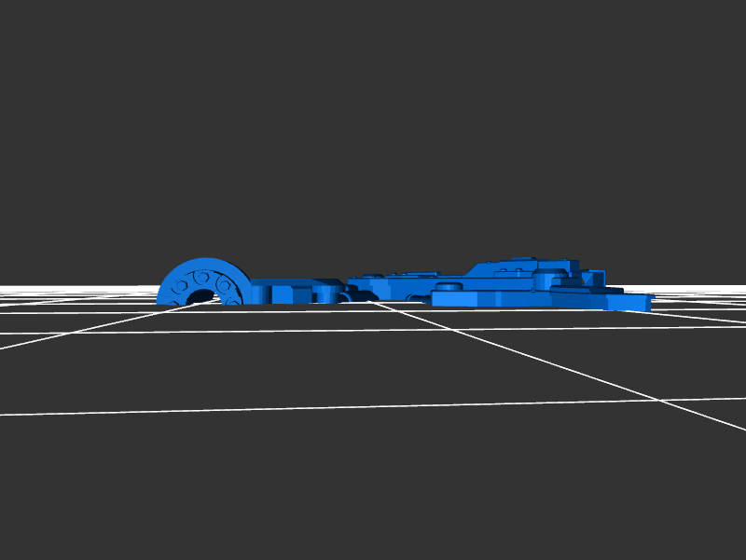Click the small box at the model's upper right
The height and width of the screenshot is (560, 746).
[x=593, y=278]
